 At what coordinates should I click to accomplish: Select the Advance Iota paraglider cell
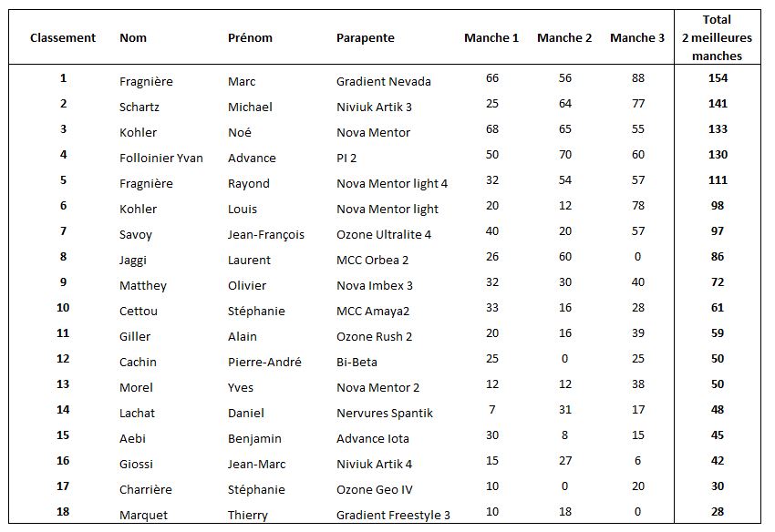pos(373,438)
